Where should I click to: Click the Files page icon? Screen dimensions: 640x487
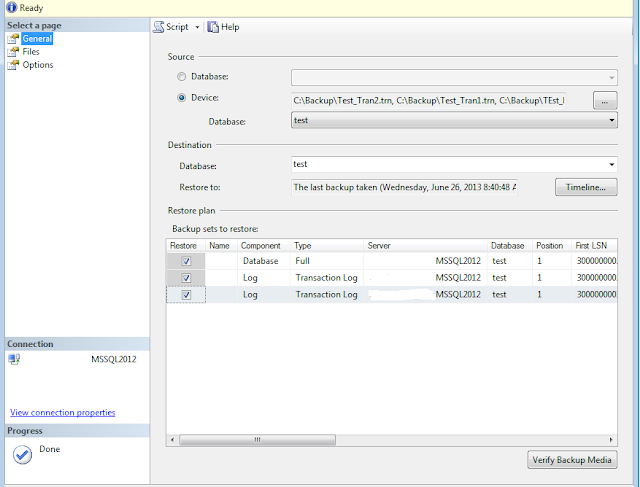13,52
